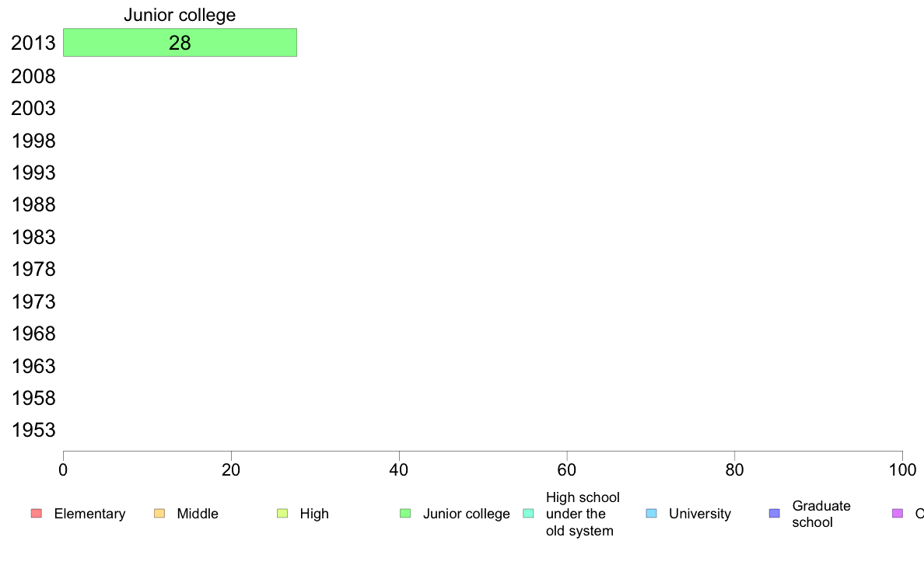Click the magenta swatch at the legend's end
This screenshot has height=572, width=924.
tap(898, 514)
